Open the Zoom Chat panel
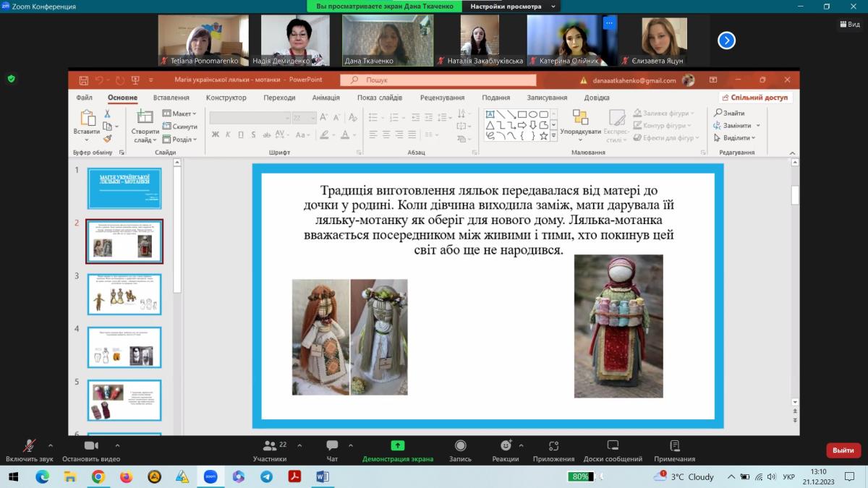868x488 pixels. click(332, 446)
